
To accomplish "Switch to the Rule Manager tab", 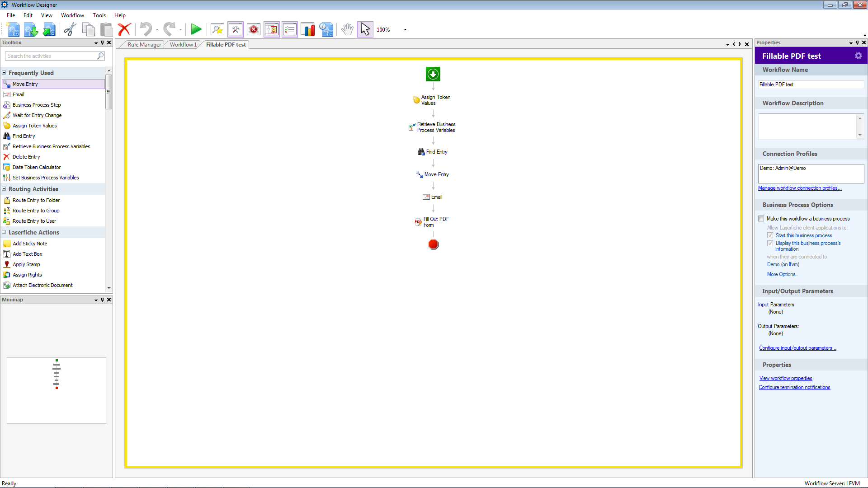I will [144, 45].
